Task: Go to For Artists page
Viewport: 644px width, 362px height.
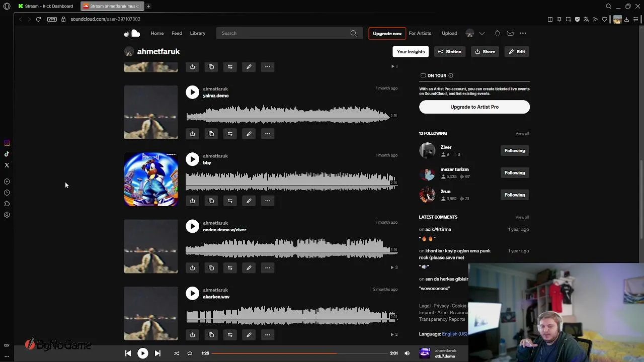Action: coord(420,33)
